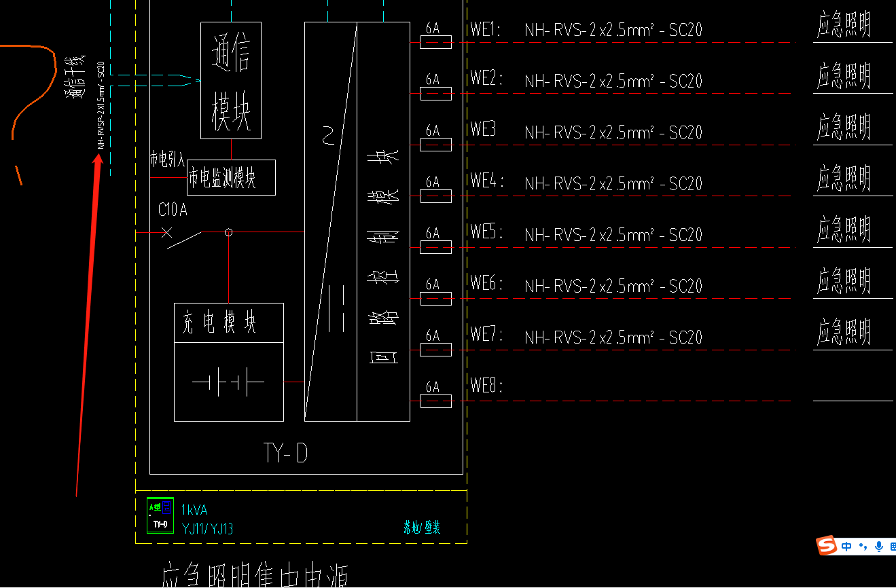Select the 6A fuse on WE3 circuit
Screen dimensions: 896x588
point(435,145)
